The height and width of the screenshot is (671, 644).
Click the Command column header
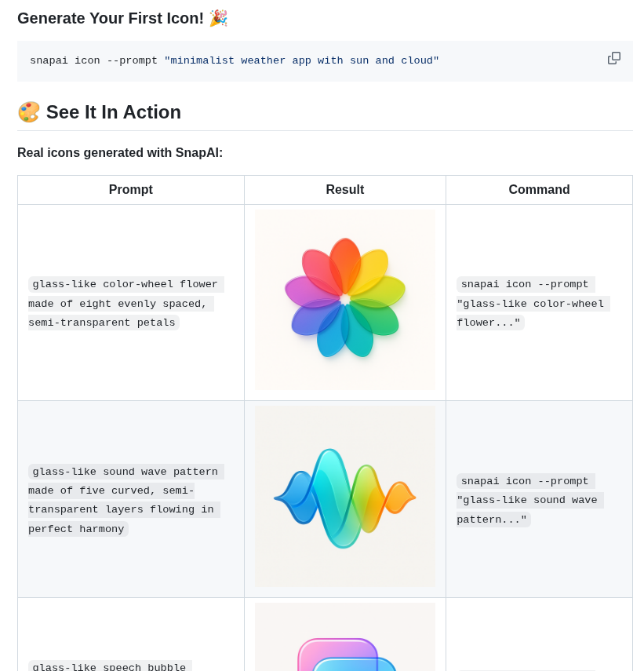(x=539, y=190)
